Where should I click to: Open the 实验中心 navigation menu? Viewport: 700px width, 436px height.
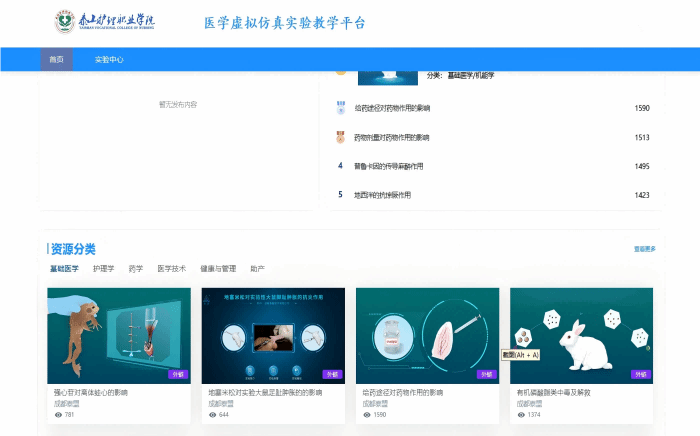click(109, 60)
